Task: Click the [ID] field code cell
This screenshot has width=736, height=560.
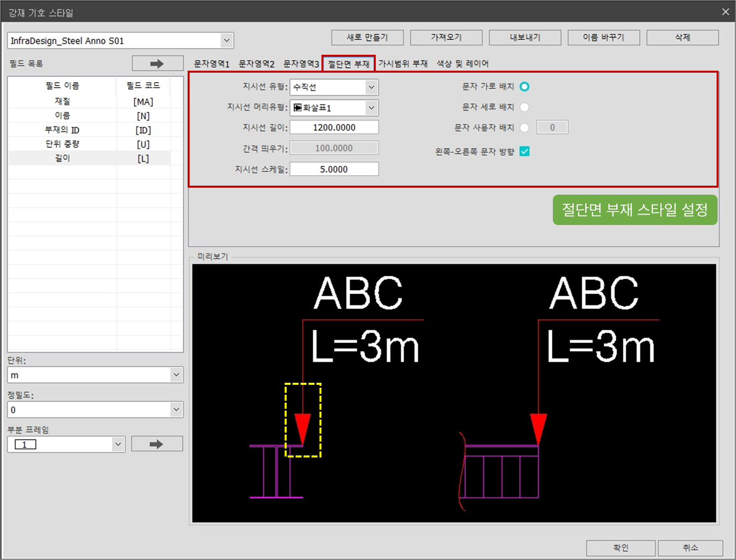Action: (143, 130)
